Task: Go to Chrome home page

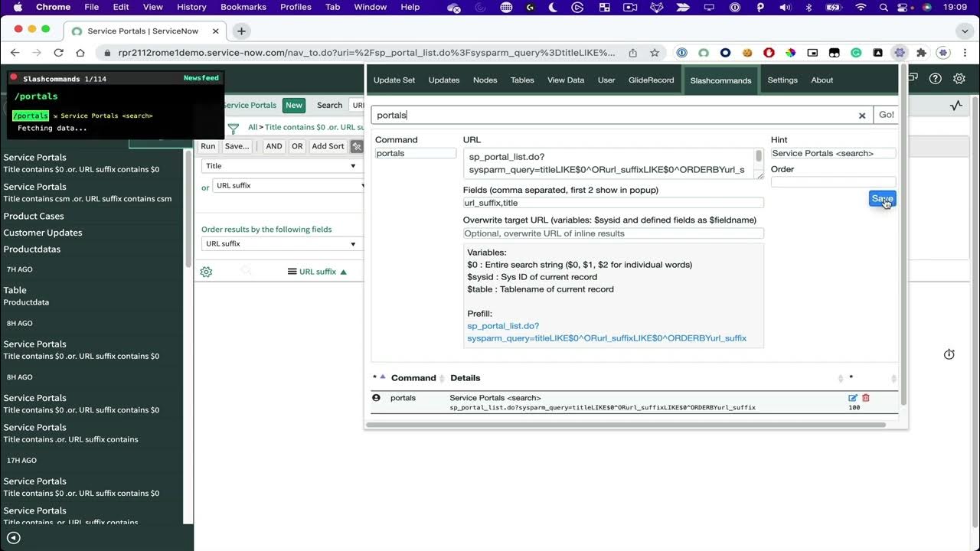Action: click(x=80, y=53)
